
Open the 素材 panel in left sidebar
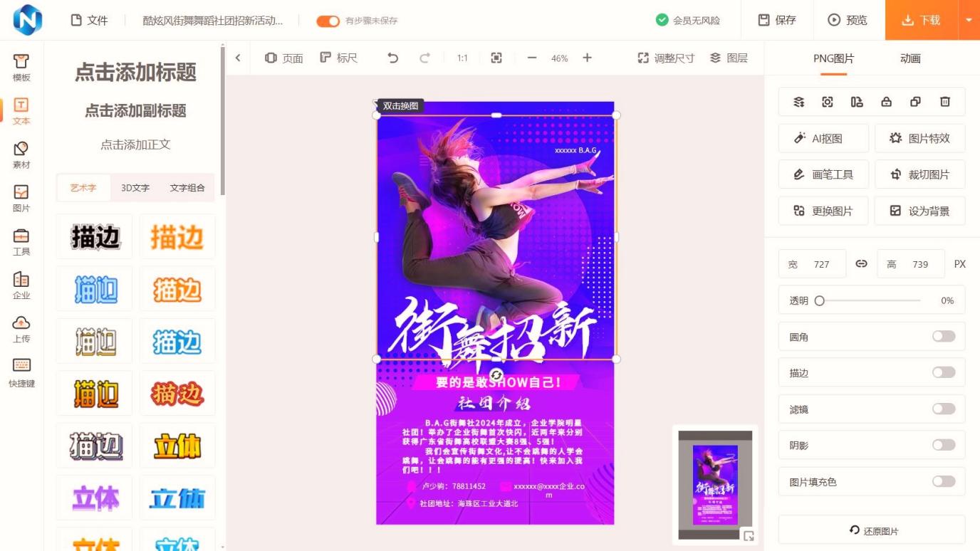click(21, 154)
